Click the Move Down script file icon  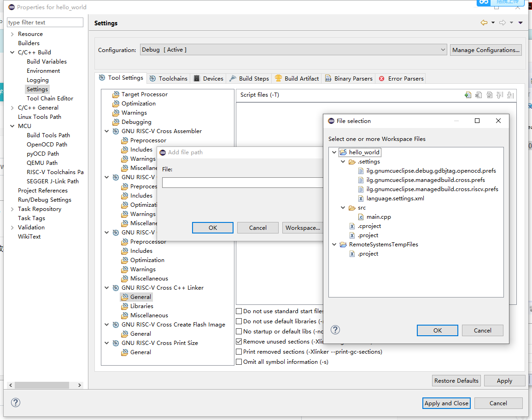[510, 95]
